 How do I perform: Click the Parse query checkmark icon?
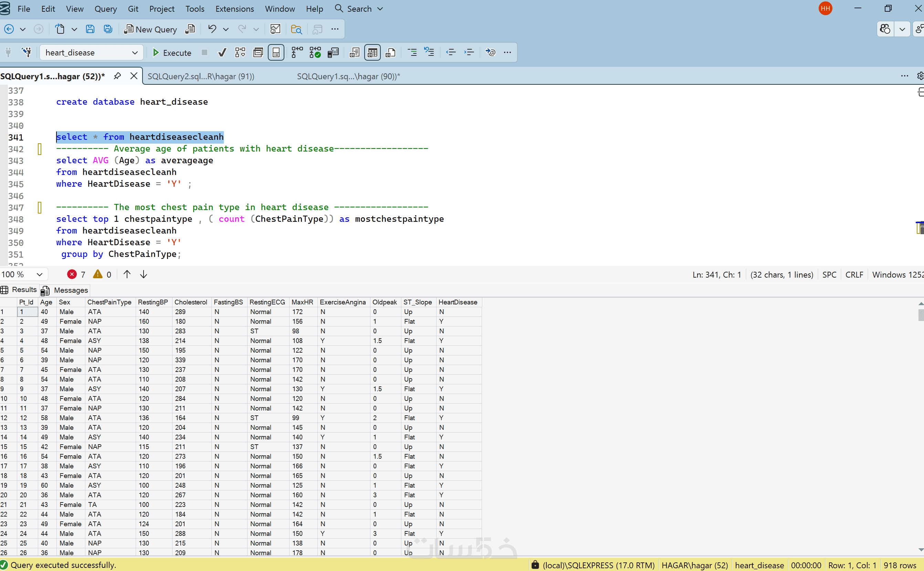coord(222,52)
